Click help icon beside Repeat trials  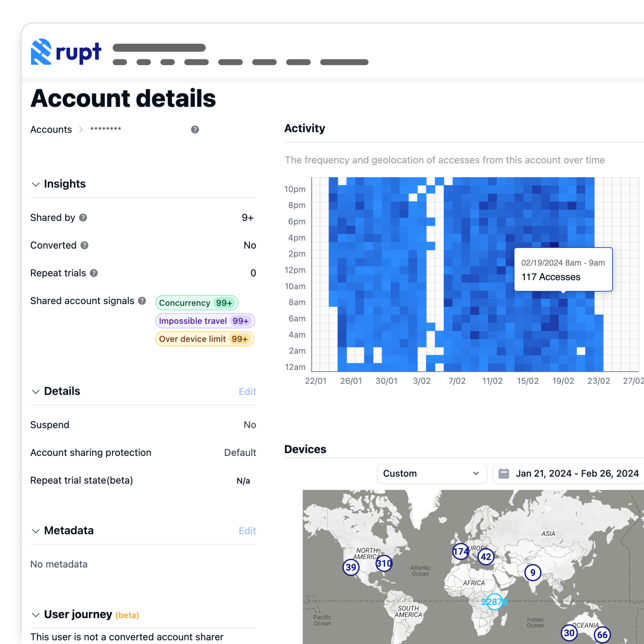pyautogui.click(x=94, y=273)
